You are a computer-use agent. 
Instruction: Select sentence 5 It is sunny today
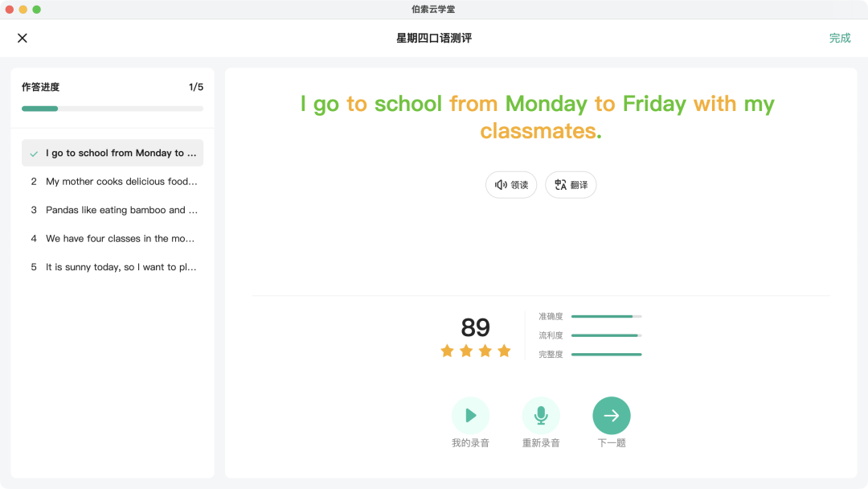pos(113,267)
